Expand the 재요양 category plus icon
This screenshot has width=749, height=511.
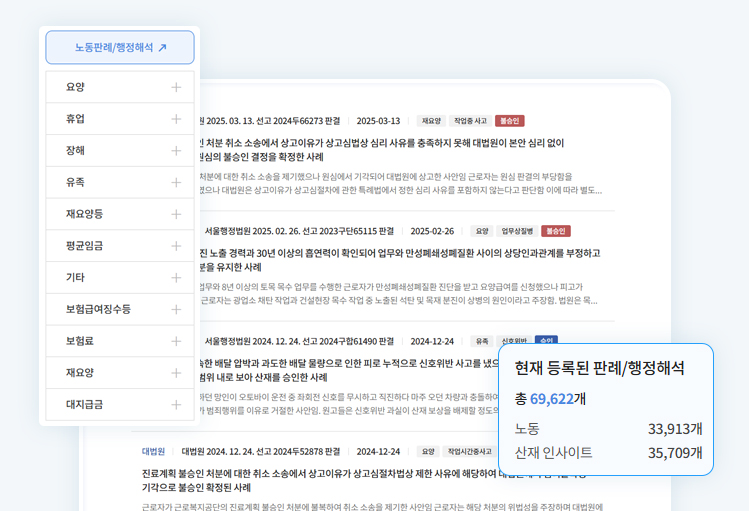click(x=176, y=373)
